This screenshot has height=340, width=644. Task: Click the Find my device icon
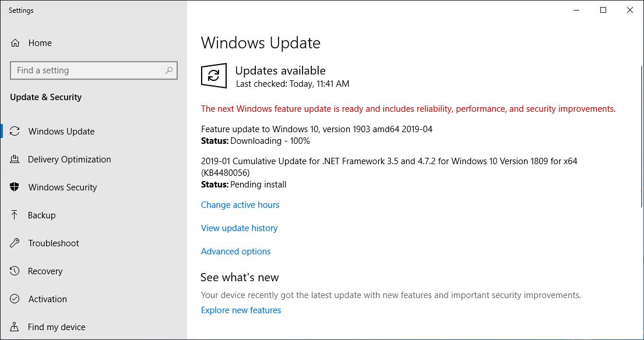point(15,327)
